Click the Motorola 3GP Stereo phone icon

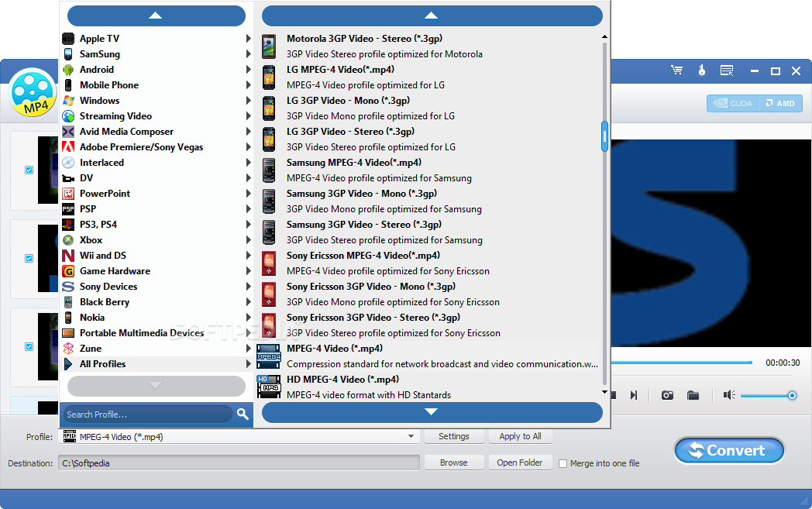pyautogui.click(x=269, y=46)
